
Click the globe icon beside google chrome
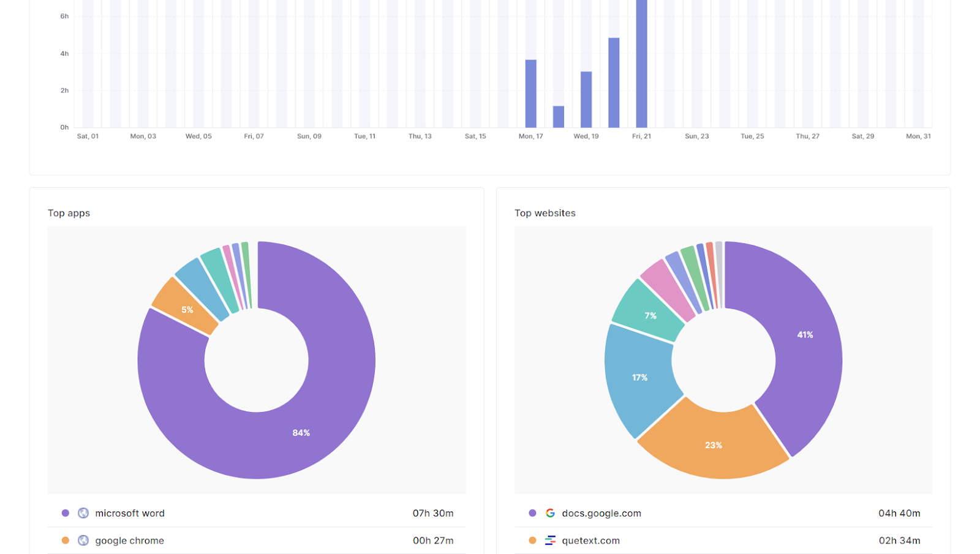coord(83,541)
